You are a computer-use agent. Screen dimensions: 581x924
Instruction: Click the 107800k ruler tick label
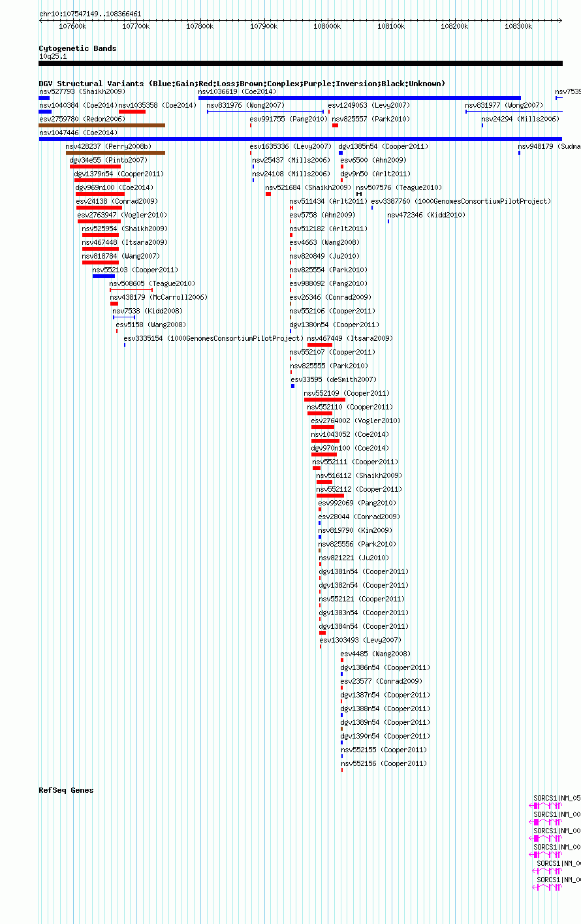coord(200,26)
